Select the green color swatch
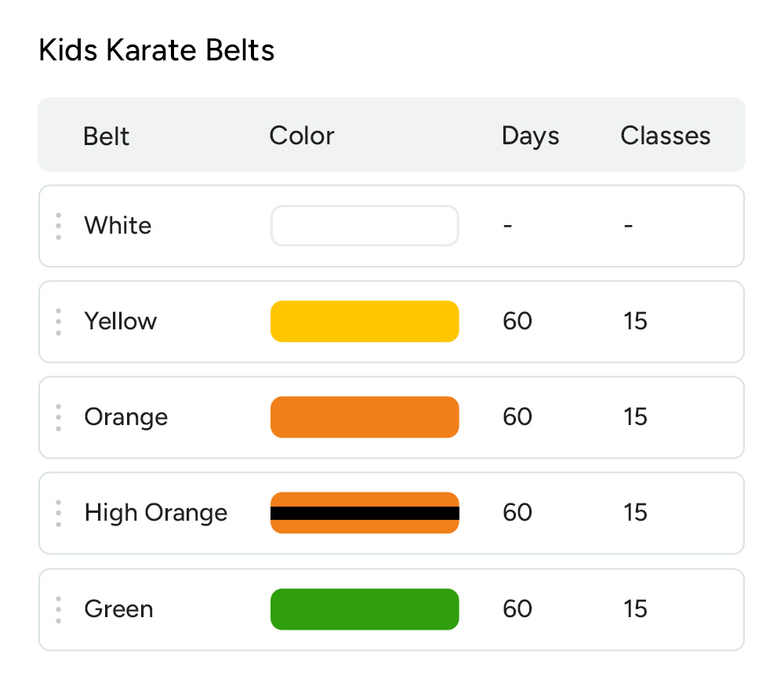 click(365, 609)
